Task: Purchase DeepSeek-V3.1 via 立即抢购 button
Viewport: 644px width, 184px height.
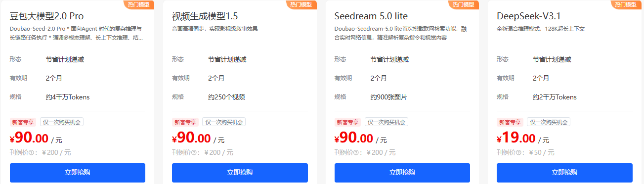Action: [564, 173]
